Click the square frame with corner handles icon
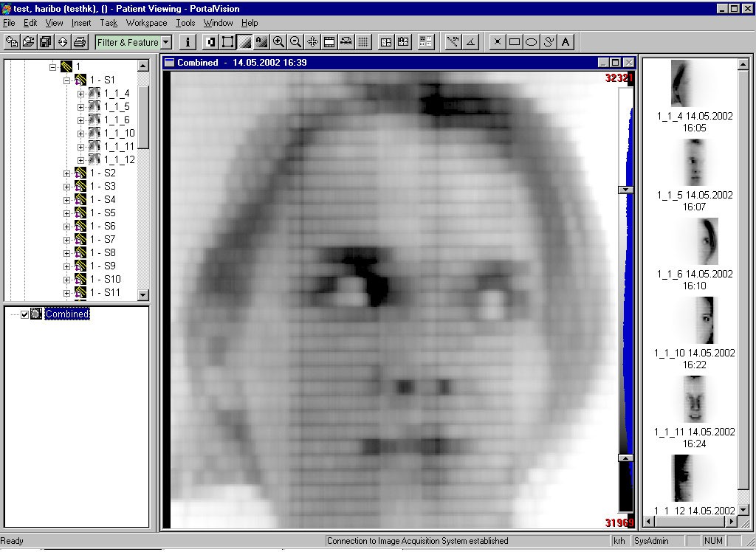 click(x=227, y=42)
